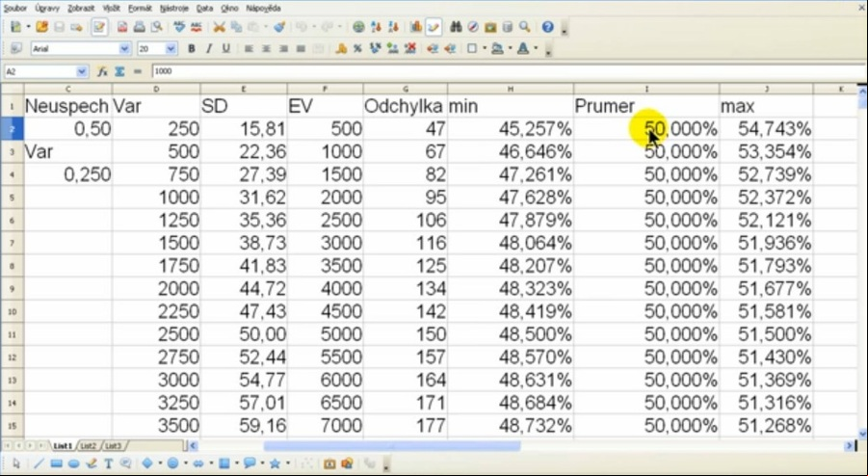Click the Background Color bucket
Image resolution: width=868 pixels, height=476 pixels.
coord(498,49)
